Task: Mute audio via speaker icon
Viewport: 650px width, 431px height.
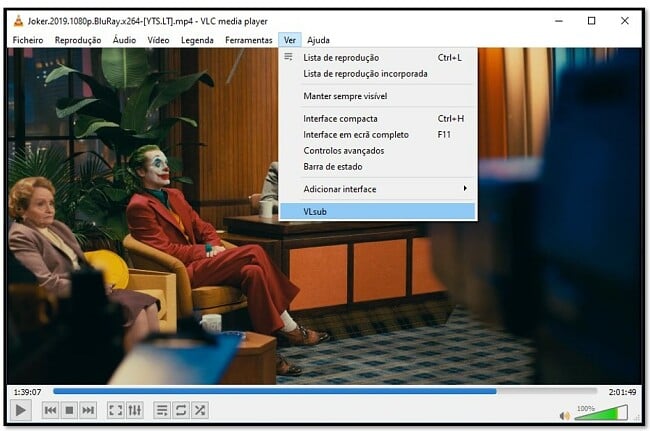Action: coord(564,415)
